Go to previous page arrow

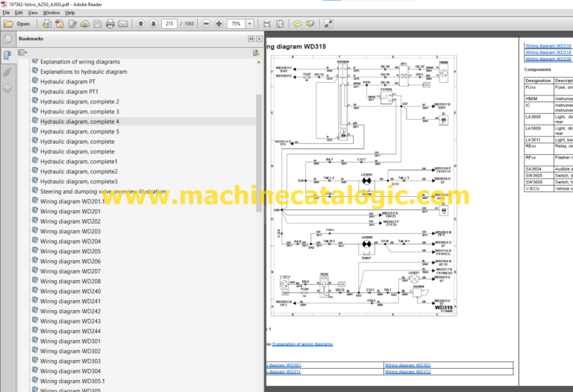pyautogui.click(x=141, y=24)
